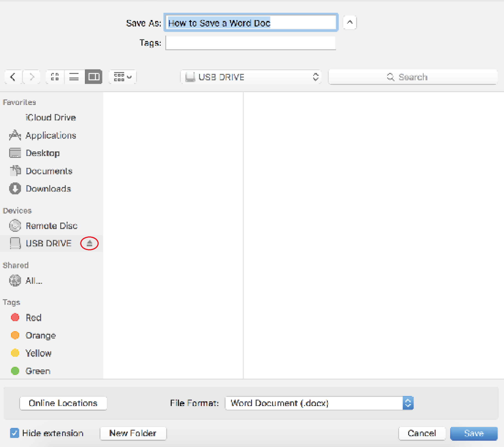Click the Desktop sidebar icon

pos(15,153)
